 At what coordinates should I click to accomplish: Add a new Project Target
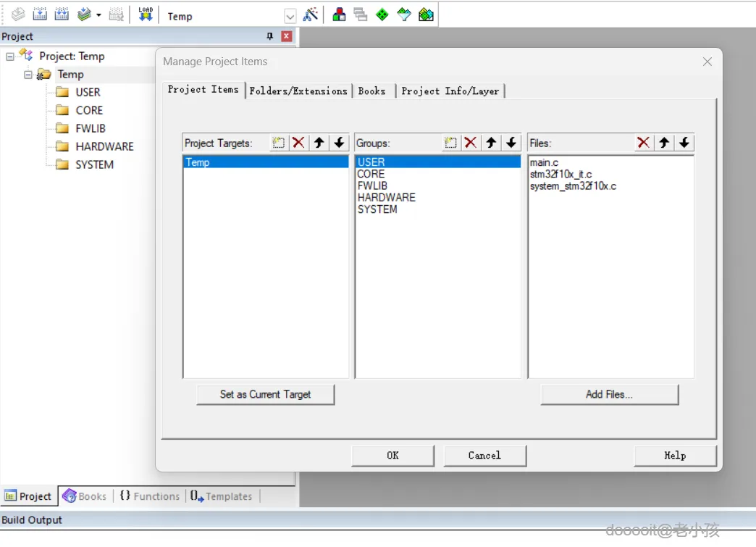(x=278, y=143)
